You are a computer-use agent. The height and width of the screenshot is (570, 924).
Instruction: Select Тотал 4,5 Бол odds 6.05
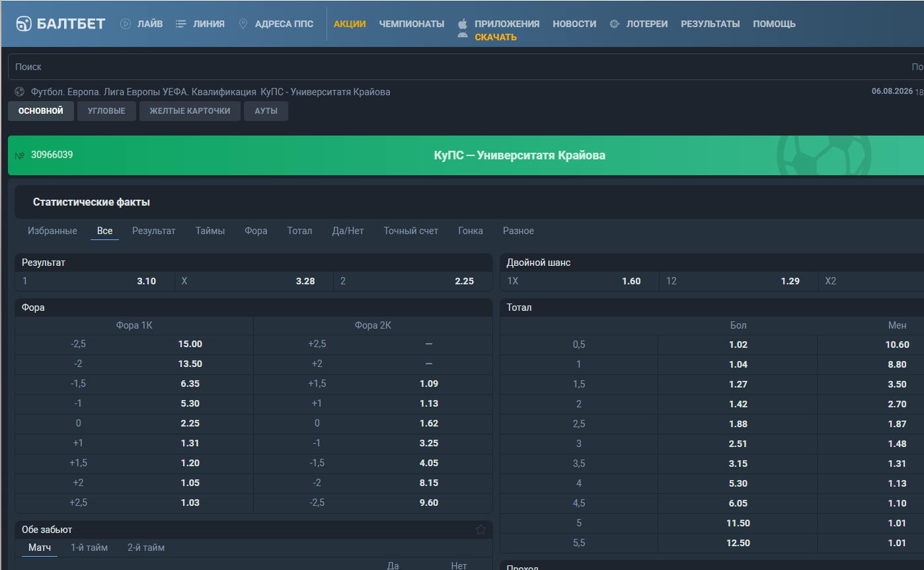[738, 503]
